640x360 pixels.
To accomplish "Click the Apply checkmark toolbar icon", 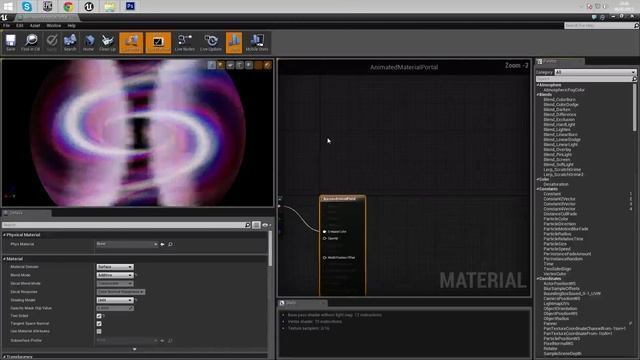I will tap(51, 42).
